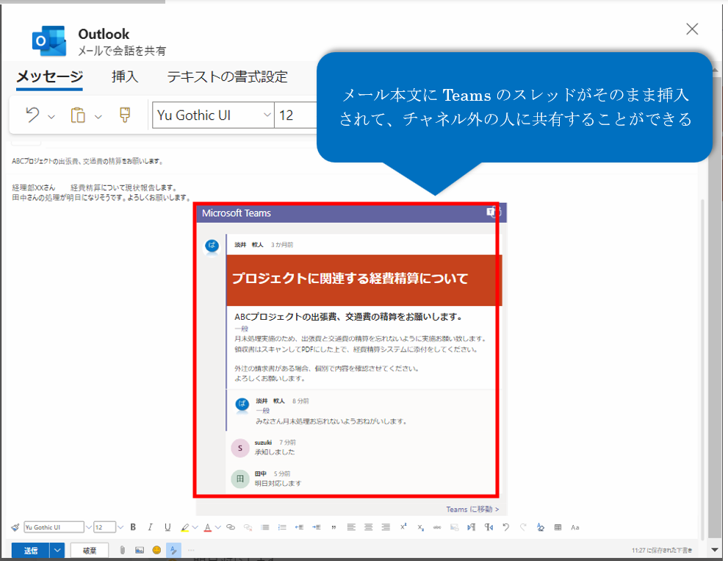Click the Outlook logo icon
The height and width of the screenshot is (561, 728).
[x=49, y=41]
